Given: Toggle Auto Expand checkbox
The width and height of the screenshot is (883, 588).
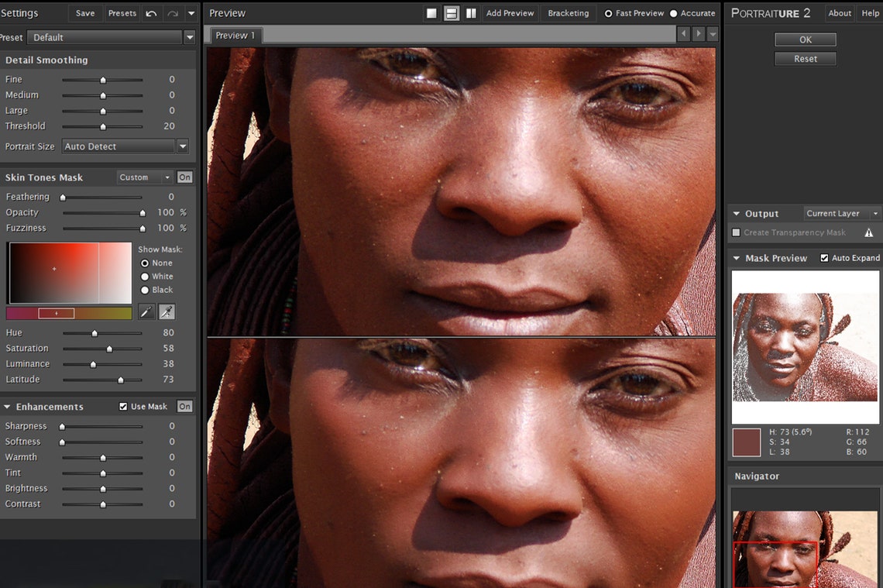Looking at the screenshot, I should (x=824, y=258).
